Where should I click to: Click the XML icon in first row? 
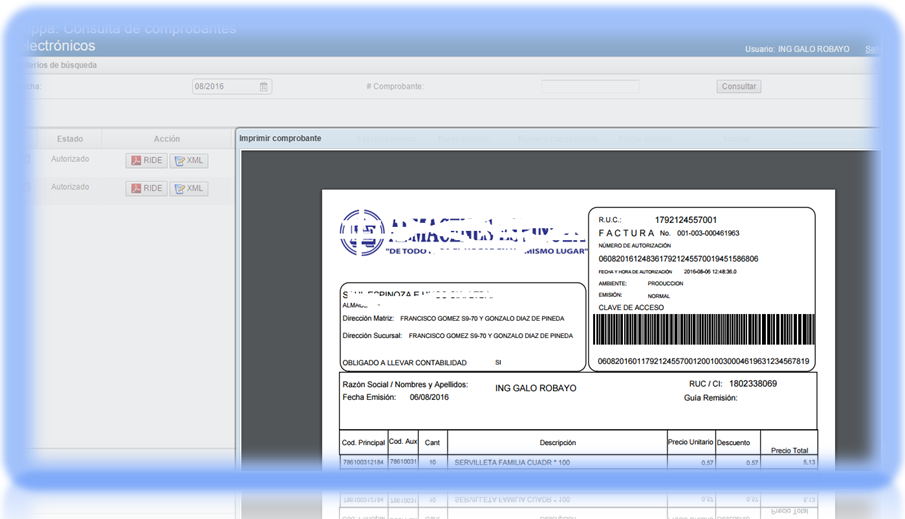point(180,161)
